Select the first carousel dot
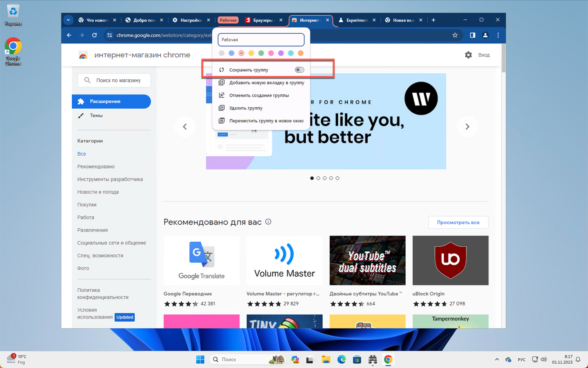The image size is (588, 368). [312, 178]
